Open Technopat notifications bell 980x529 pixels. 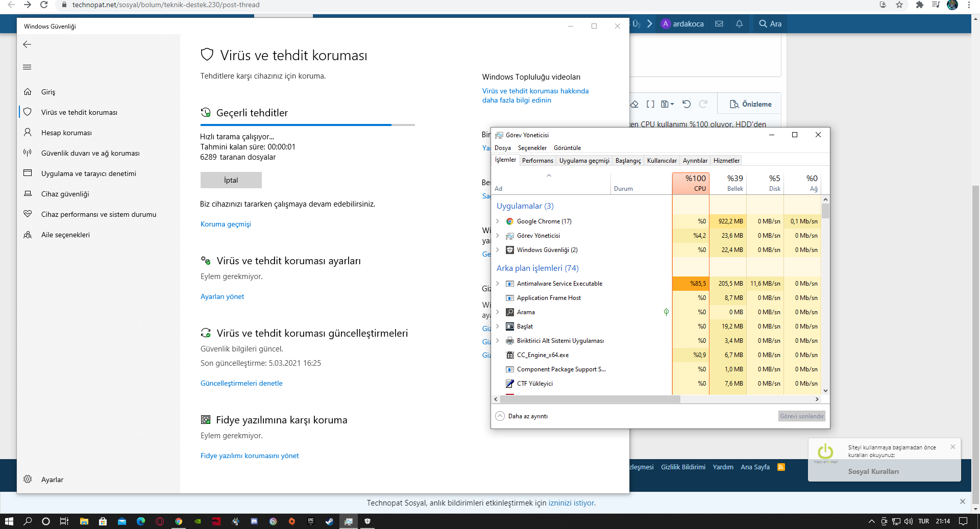[x=739, y=24]
